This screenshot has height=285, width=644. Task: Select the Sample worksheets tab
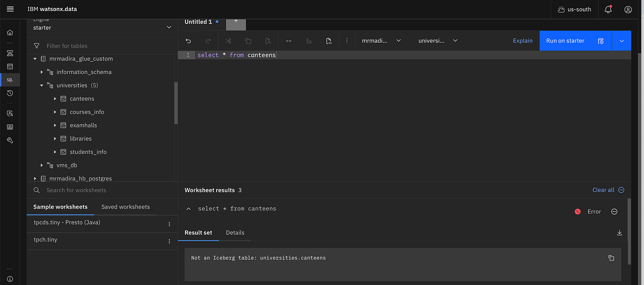[x=60, y=207]
